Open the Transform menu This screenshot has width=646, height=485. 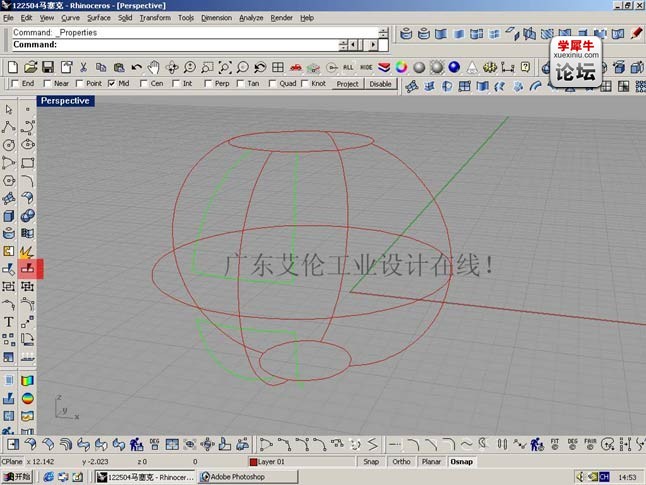point(155,18)
